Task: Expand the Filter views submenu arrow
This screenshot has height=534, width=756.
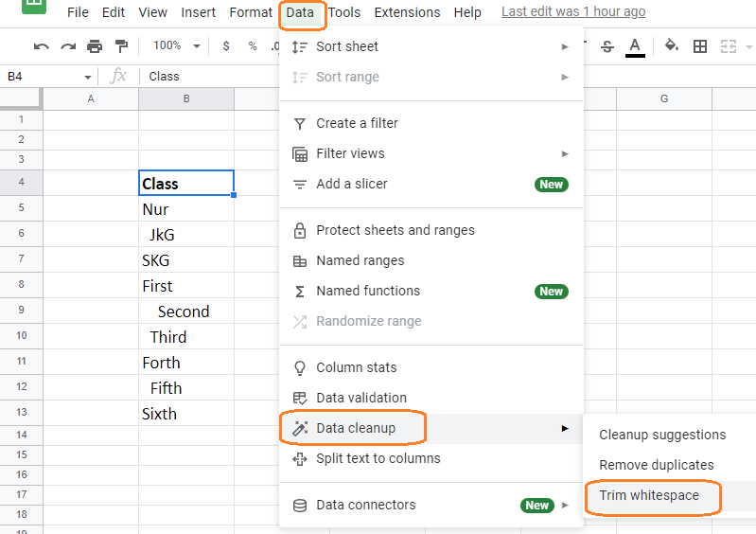Action: [x=565, y=154]
